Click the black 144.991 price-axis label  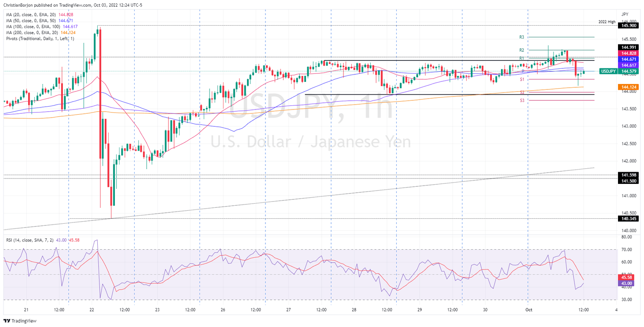pyautogui.click(x=629, y=47)
